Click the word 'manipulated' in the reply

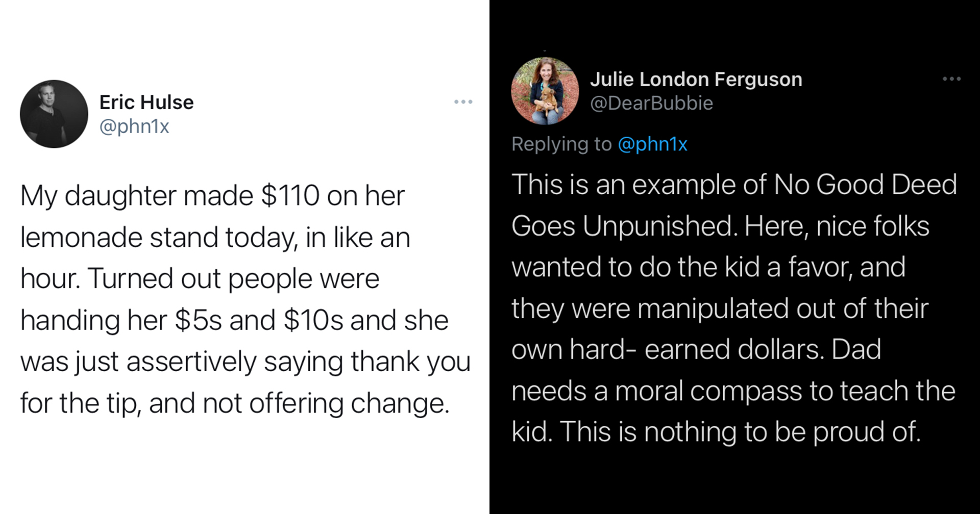pos(713,309)
